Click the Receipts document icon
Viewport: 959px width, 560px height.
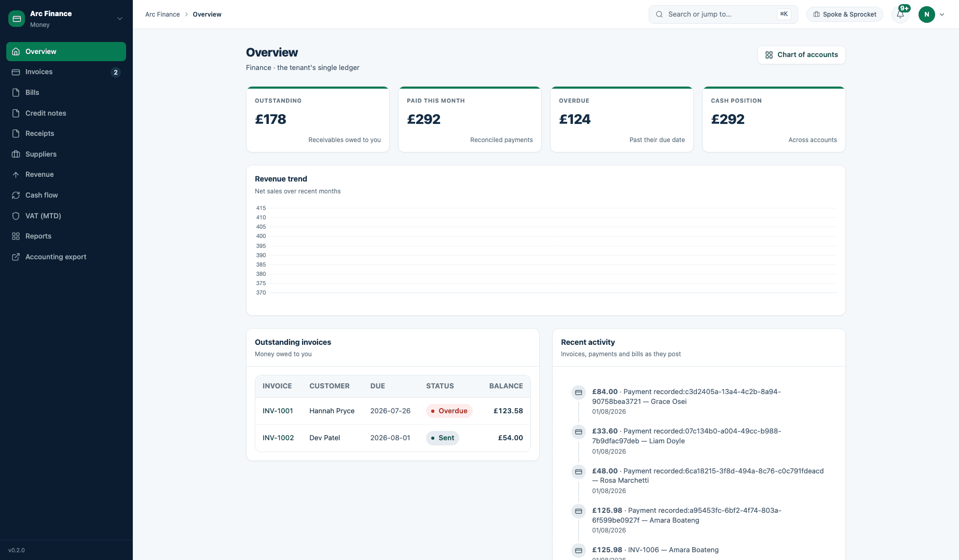point(16,133)
